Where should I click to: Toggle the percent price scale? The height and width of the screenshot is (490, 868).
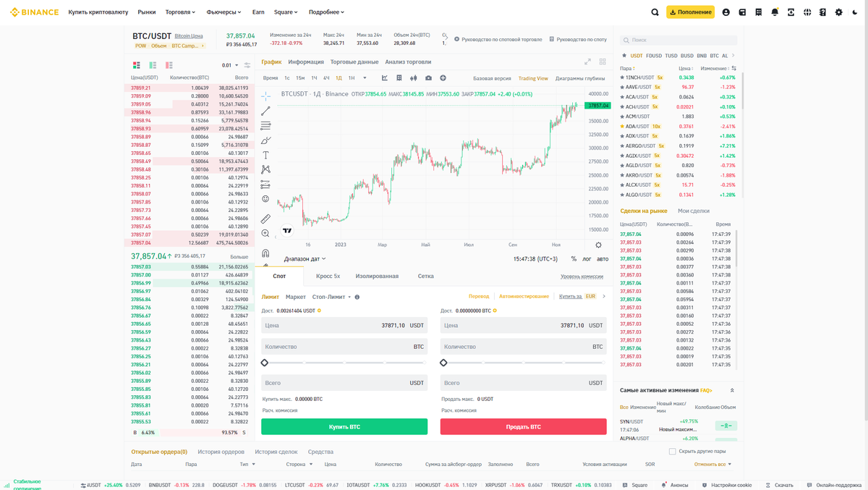point(574,258)
